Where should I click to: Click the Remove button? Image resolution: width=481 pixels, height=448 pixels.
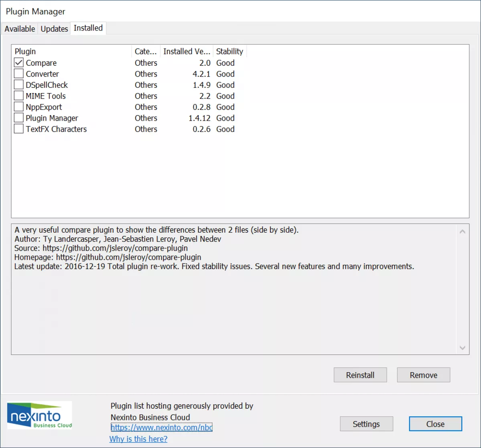(x=423, y=375)
